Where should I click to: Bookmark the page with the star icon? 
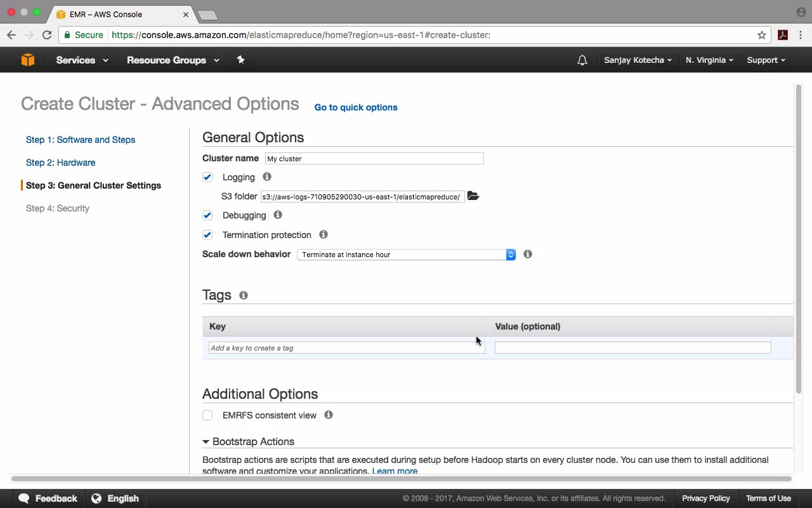[x=762, y=35]
